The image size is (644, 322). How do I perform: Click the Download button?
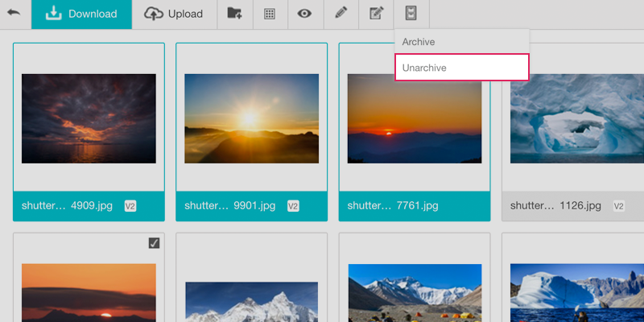(81, 14)
